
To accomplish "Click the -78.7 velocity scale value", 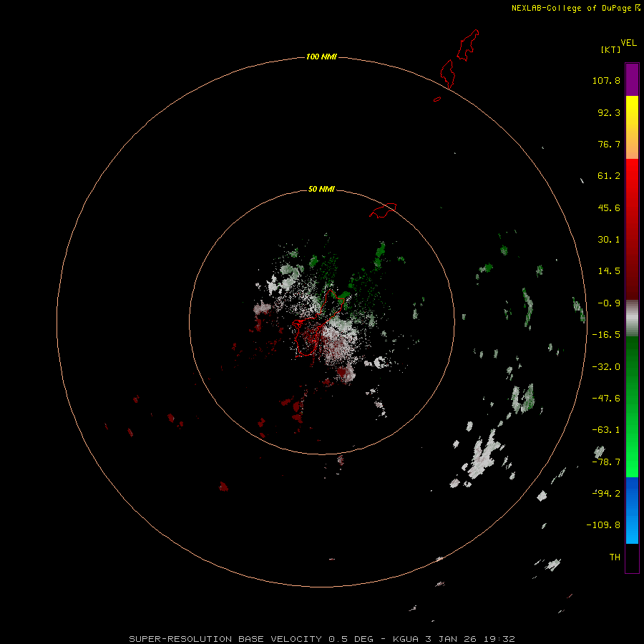I will tap(606, 462).
